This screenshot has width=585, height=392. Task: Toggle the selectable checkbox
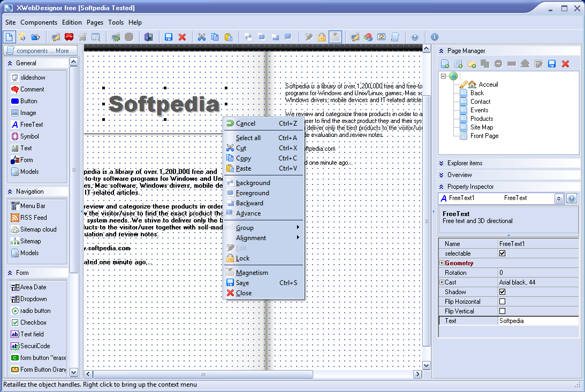pyautogui.click(x=502, y=253)
